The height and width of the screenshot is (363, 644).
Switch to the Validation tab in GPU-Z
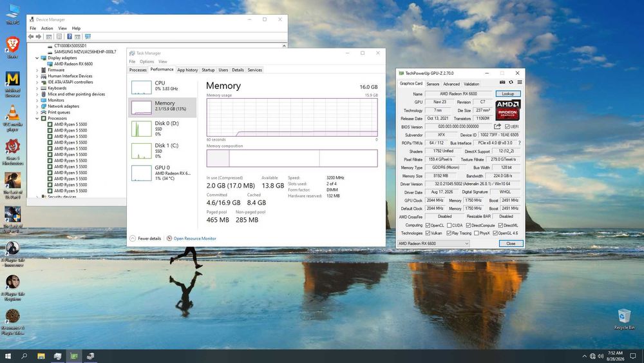[471, 84]
